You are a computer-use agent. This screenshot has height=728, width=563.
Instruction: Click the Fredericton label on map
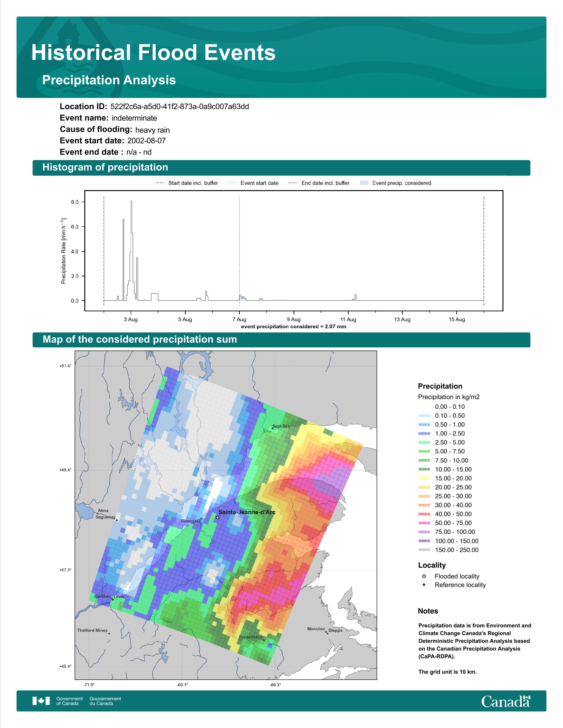click(x=251, y=637)
